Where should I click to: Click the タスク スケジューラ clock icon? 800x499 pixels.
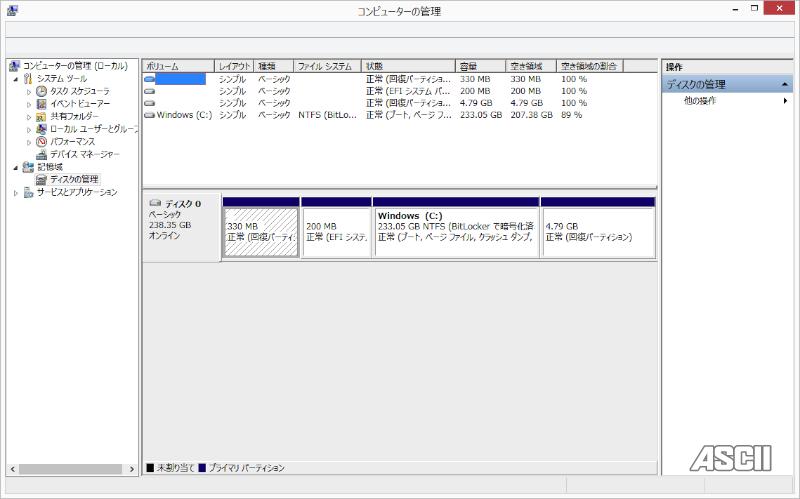point(41,91)
